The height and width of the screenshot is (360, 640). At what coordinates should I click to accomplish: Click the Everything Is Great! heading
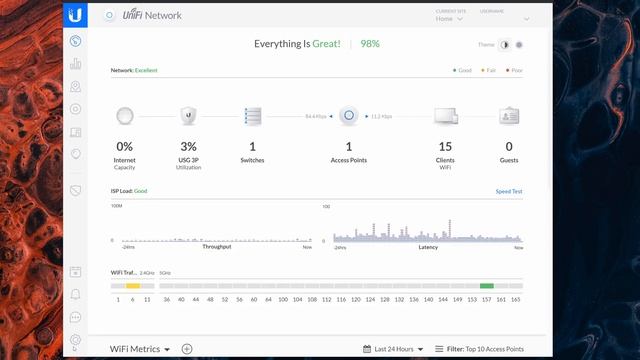click(x=297, y=44)
